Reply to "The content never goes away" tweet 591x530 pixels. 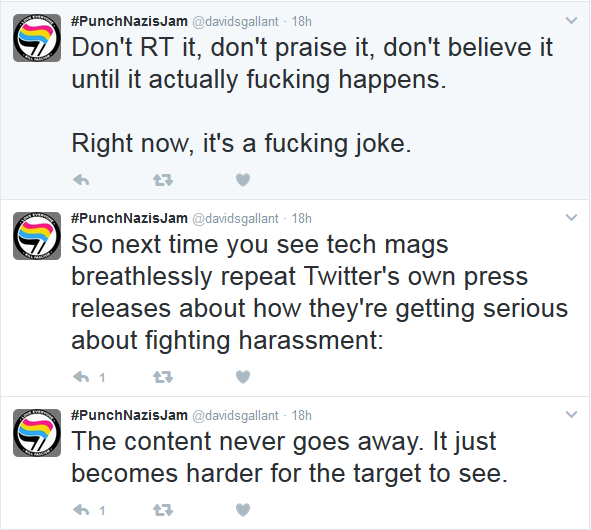coord(81,510)
